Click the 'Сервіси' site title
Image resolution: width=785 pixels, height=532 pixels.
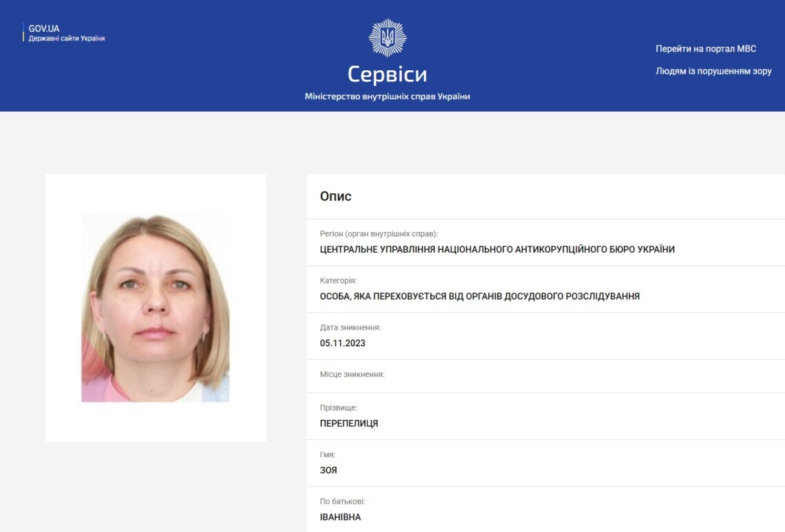(388, 74)
